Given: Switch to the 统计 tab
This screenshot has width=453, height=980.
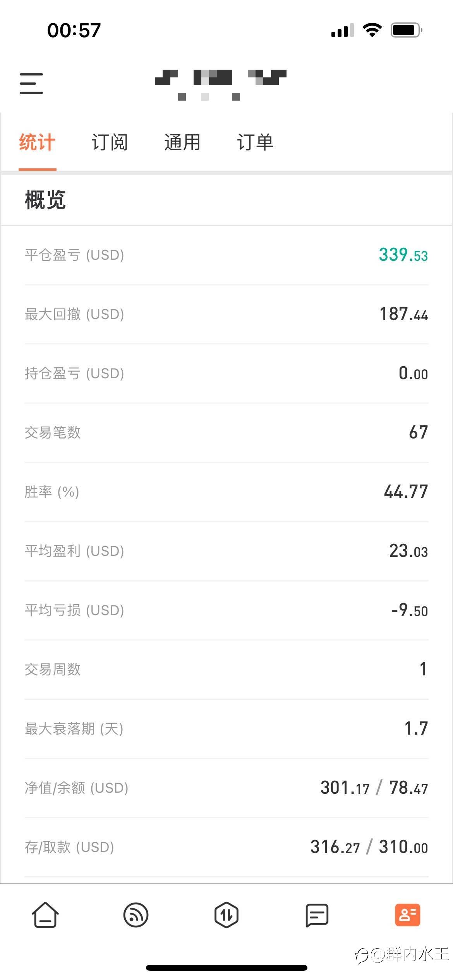Looking at the screenshot, I should point(37,142).
